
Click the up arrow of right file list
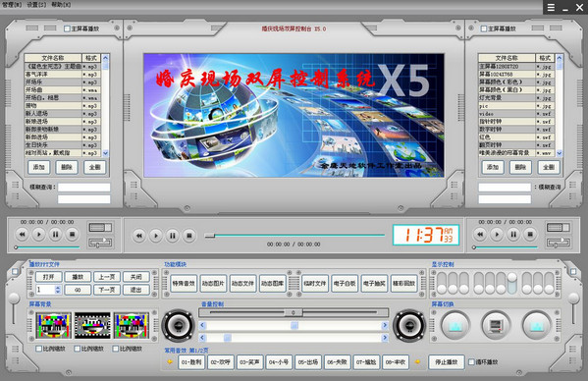point(560,58)
